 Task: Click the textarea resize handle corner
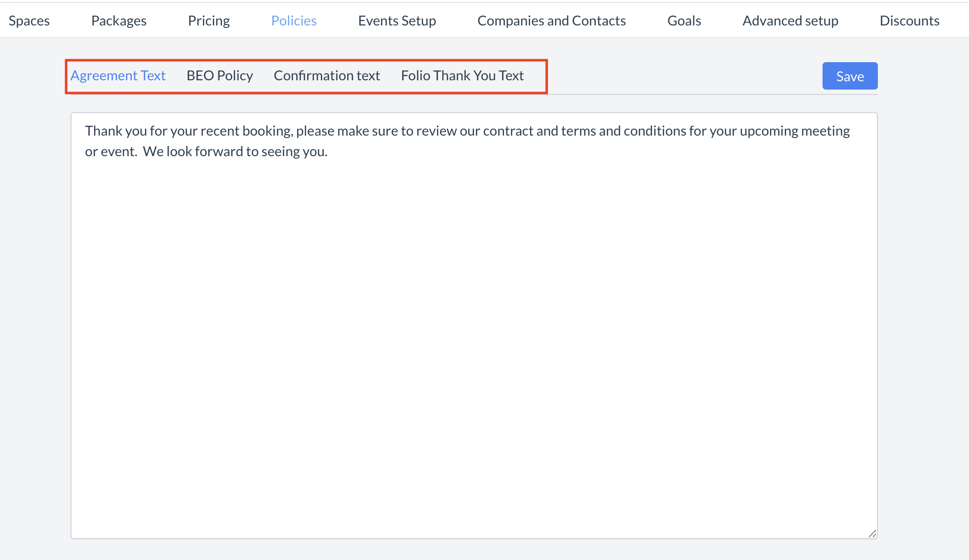pyautogui.click(x=872, y=534)
